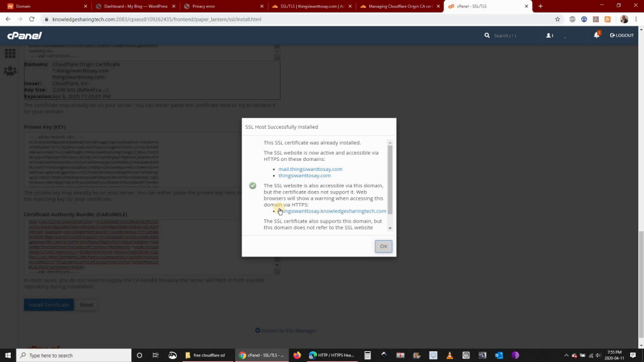Click the dialog scrollbar thumb
Image resolution: width=644 pixels, height=362 pixels.
[x=390, y=180]
